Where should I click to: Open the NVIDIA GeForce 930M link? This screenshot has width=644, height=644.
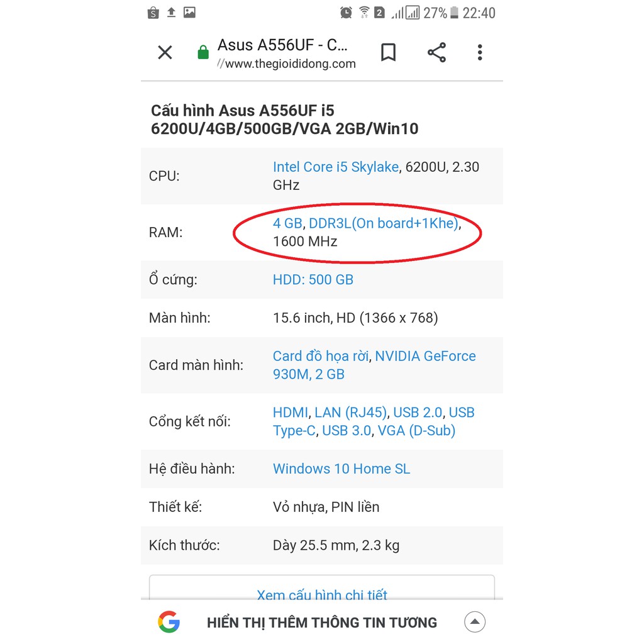coord(425,356)
